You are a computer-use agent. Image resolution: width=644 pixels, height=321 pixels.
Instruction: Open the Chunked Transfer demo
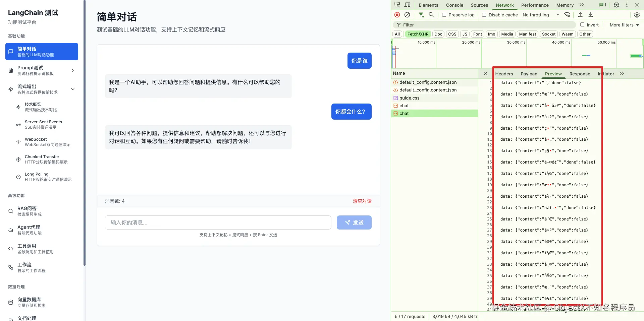pos(46,159)
